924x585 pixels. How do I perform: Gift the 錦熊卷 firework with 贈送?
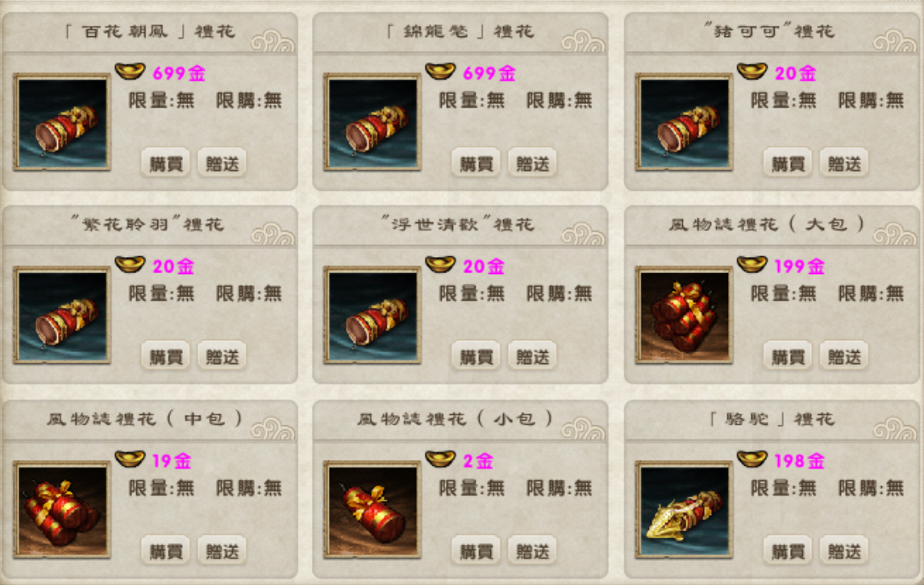[x=533, y=164]
